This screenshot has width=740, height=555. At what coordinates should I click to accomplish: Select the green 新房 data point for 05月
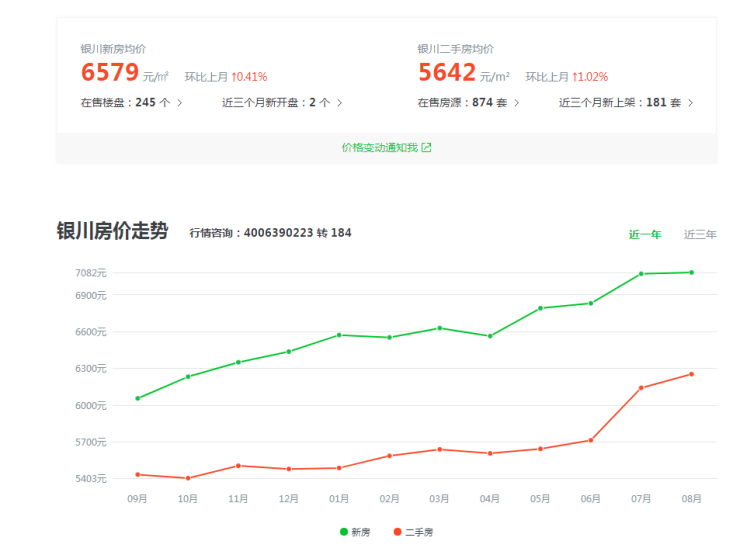(x=540, y=308)
